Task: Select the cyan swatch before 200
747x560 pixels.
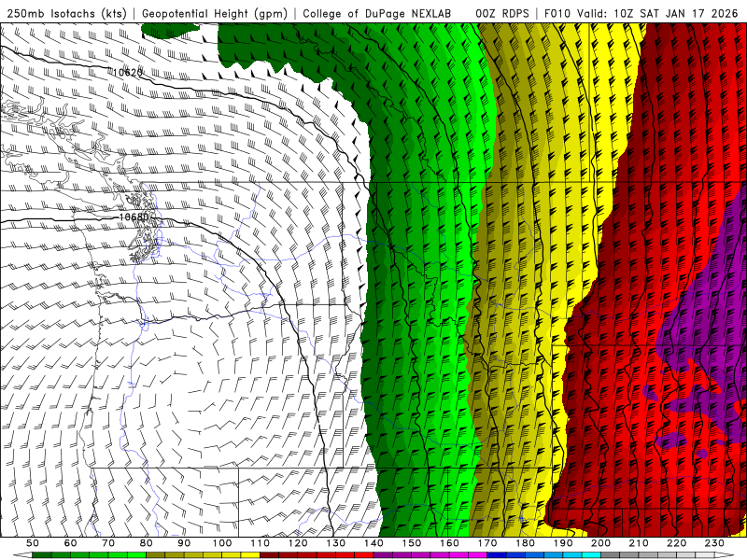Action: tap(592, 555)
